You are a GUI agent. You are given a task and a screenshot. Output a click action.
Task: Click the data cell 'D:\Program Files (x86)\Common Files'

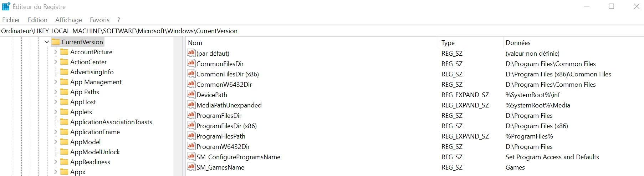(x=558, y=74)
